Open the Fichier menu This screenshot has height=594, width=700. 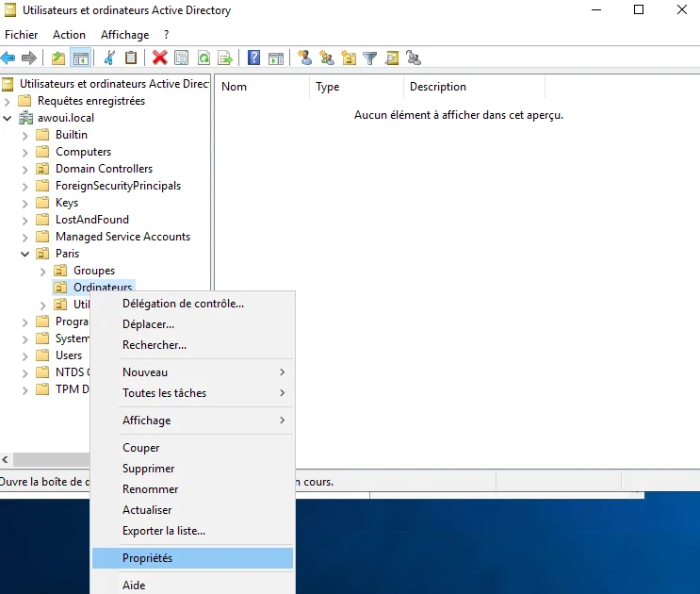(x=22, y=35)
